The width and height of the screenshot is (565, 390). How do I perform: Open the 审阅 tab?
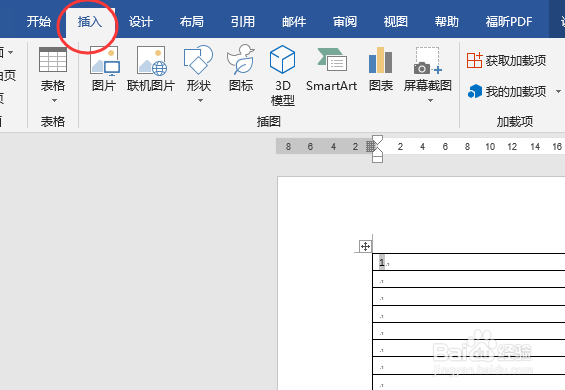345,22
